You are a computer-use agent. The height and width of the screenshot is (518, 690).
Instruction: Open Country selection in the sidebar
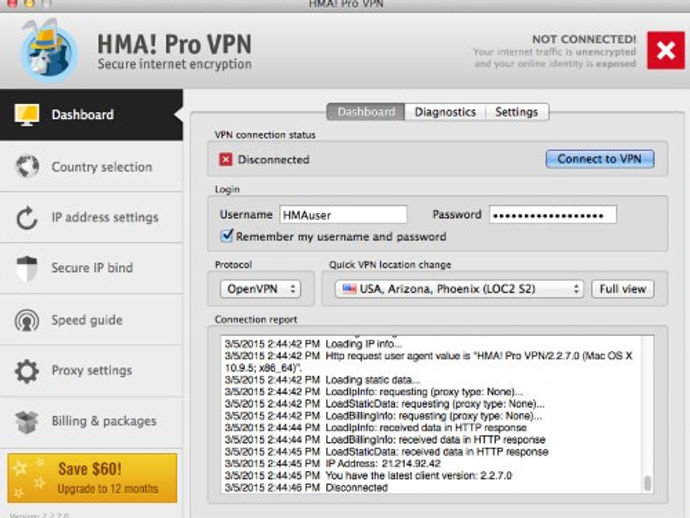[91, 167]
